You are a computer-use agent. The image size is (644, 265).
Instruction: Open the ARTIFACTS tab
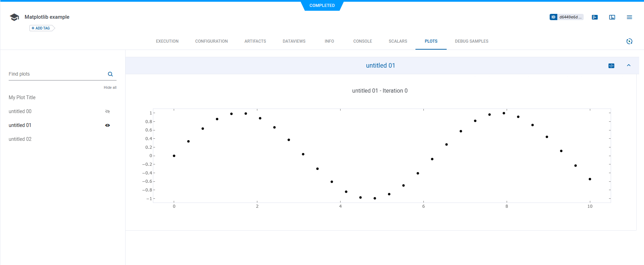point(255,41)
